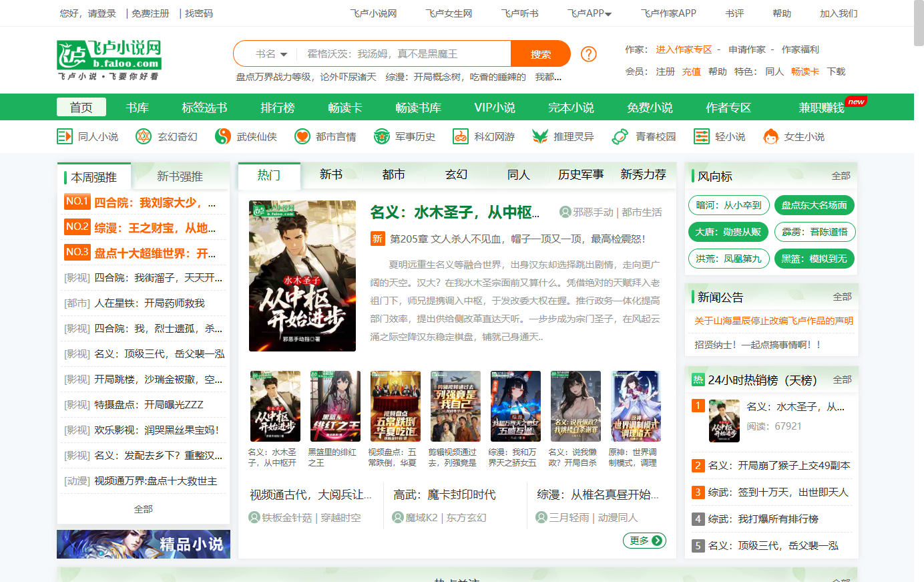Open the 关于山海星辰停止改编飞卢作品的声明 announcement
Image resolution: width=924 pixels, height=582 pixels.
(774, 321)
